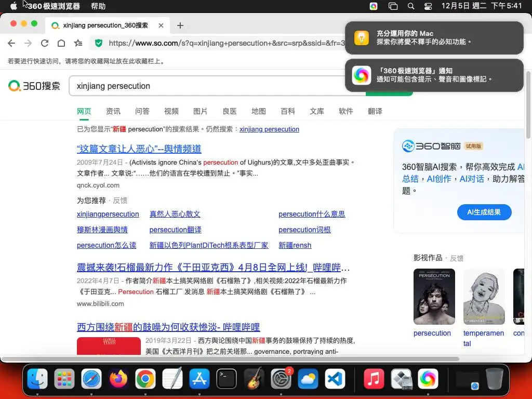Viewport: 532px width, 399px height.
Task: Click the 仍然搜索 xinjiang persecution link
Action: tap(270, 129)
